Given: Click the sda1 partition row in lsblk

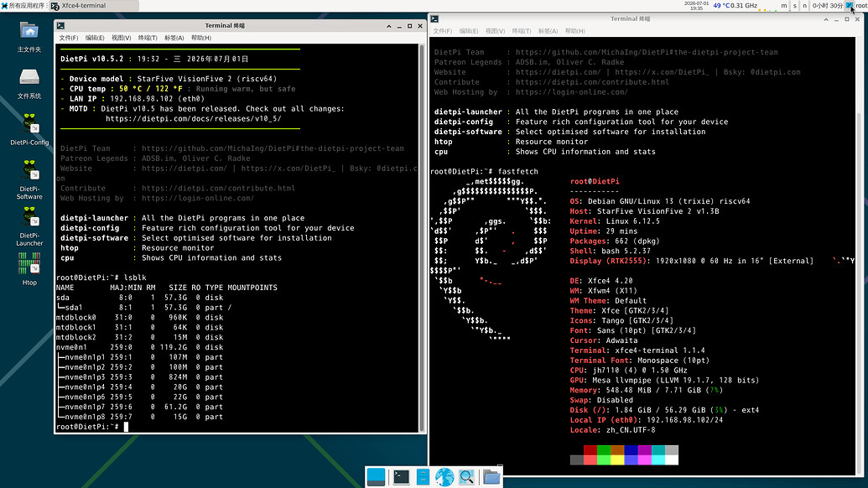Looking at the screenshot, I should 144,307.
